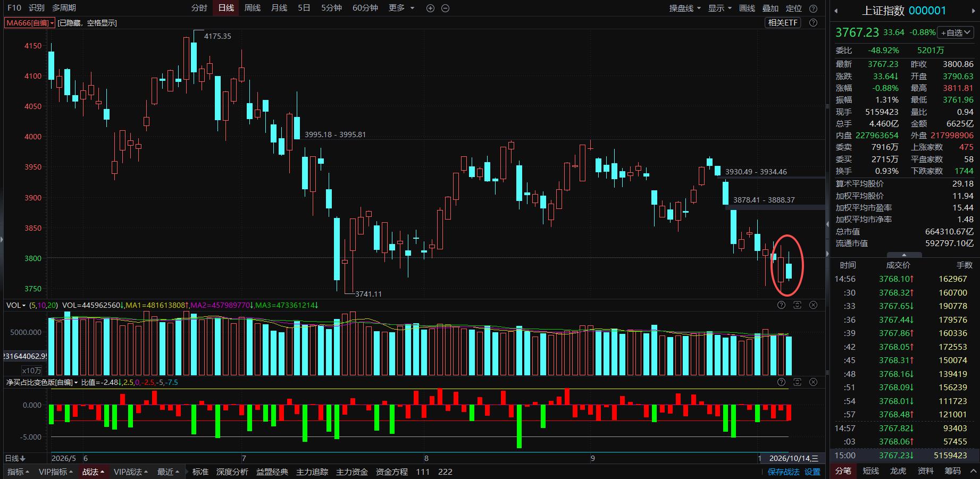The height and width of the screenshot is (479, 980).
Task: Expand the +自选 dropdown
Action: tap(955, 32)
